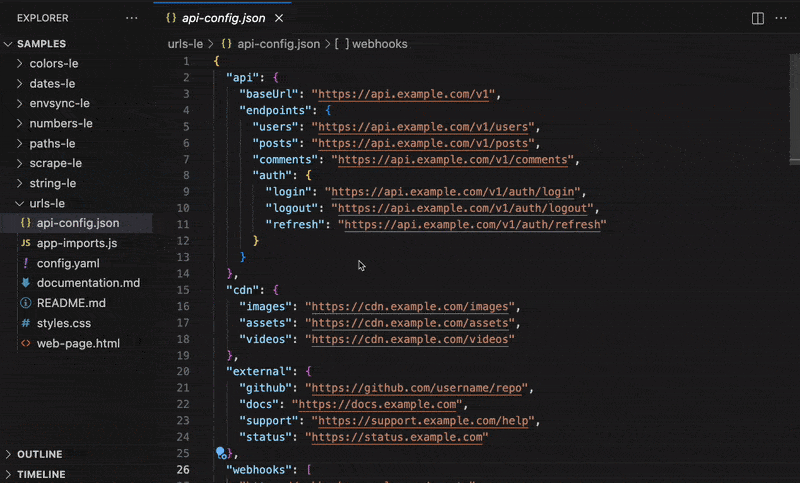The image size is (800, 483).
Task: Click the editor vertical scrollbar thumb
Action: point(794,108)
